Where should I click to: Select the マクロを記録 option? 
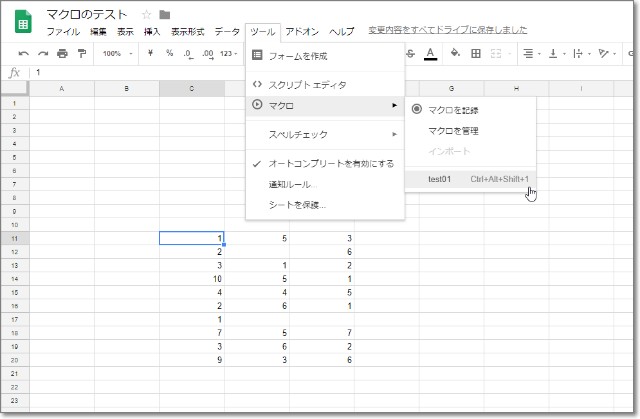[x=453, y=109]
